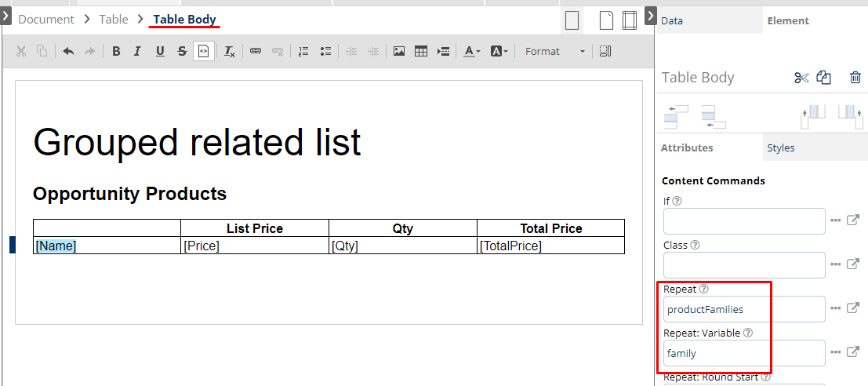Click the Repeat: Variable input field

pyautogui.click(x=743, y=353)
